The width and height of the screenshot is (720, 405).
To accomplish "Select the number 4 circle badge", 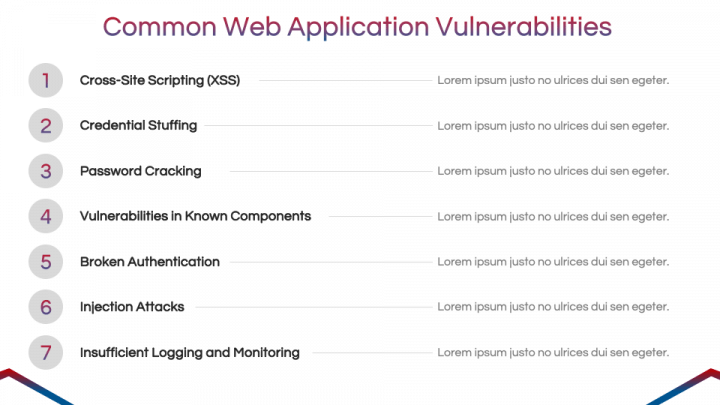I will [x=45, y=216].
